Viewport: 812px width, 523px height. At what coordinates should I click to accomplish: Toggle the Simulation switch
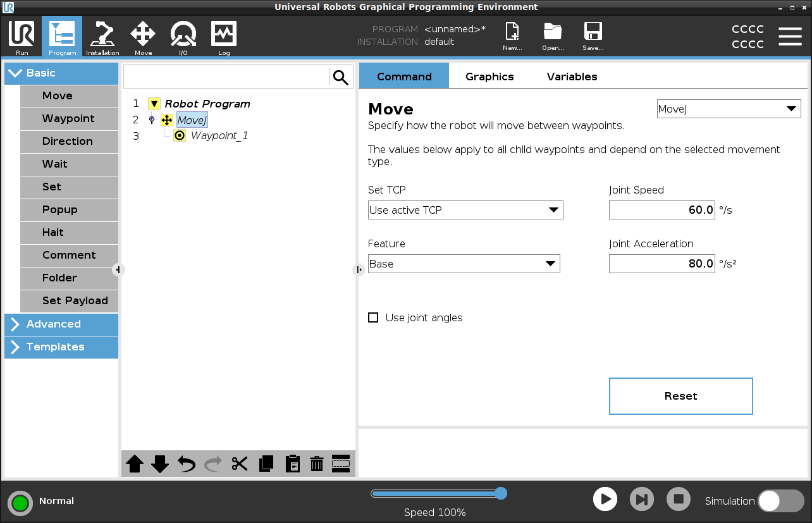[780, 501]
